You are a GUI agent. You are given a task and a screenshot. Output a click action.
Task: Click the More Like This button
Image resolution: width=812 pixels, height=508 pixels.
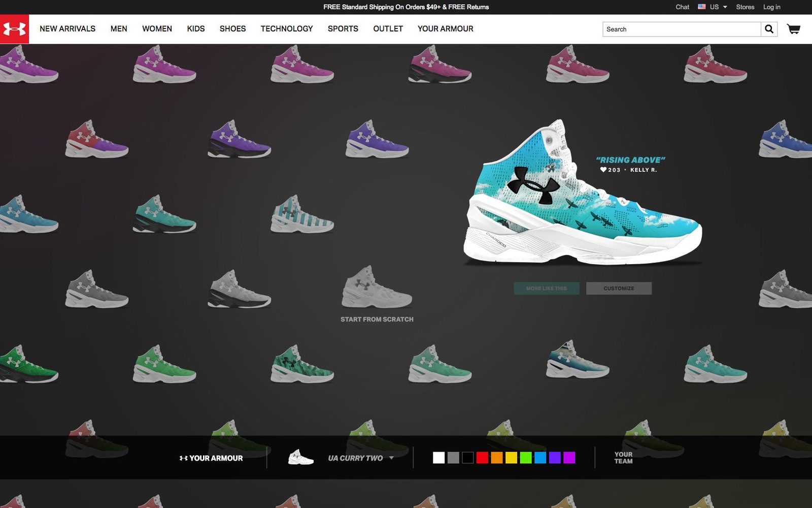pyautogui.click(x=547, y=289)
